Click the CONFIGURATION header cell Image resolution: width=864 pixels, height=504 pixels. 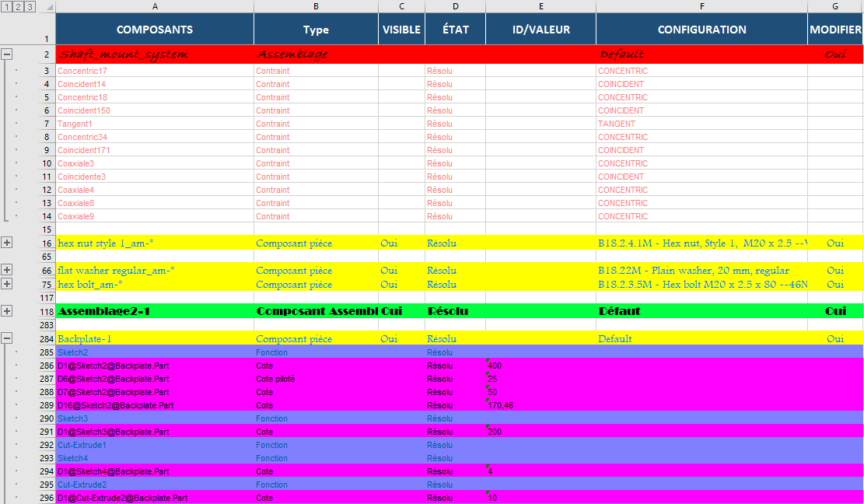tap(701, 30)
